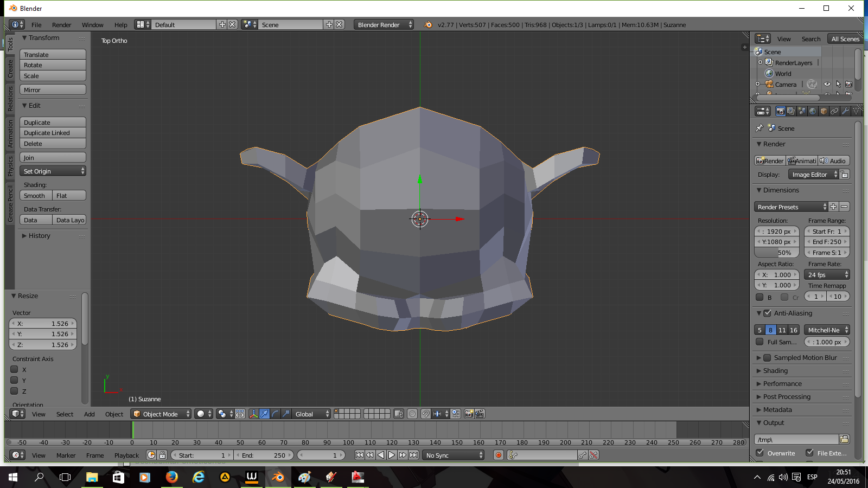Open the Select menu in viewport header
The height and width of the screenshot is (488, 868).
(65, 414)
